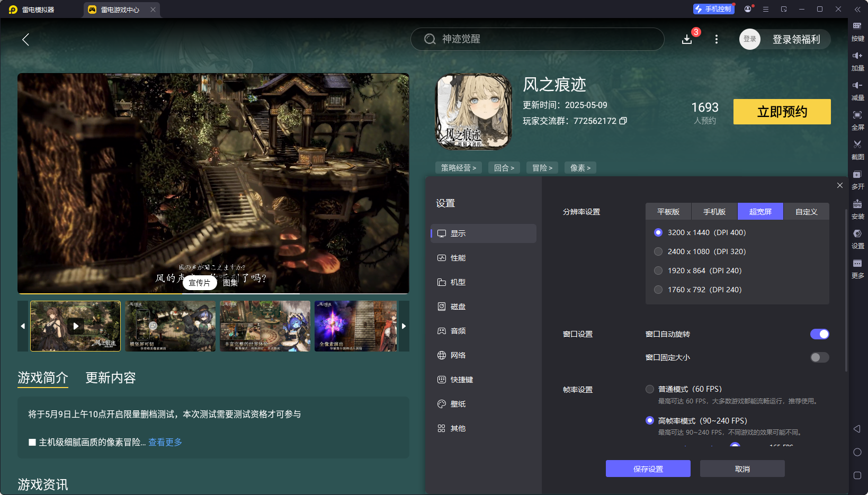Click the volume up (加量) icon

pos(857,56)
